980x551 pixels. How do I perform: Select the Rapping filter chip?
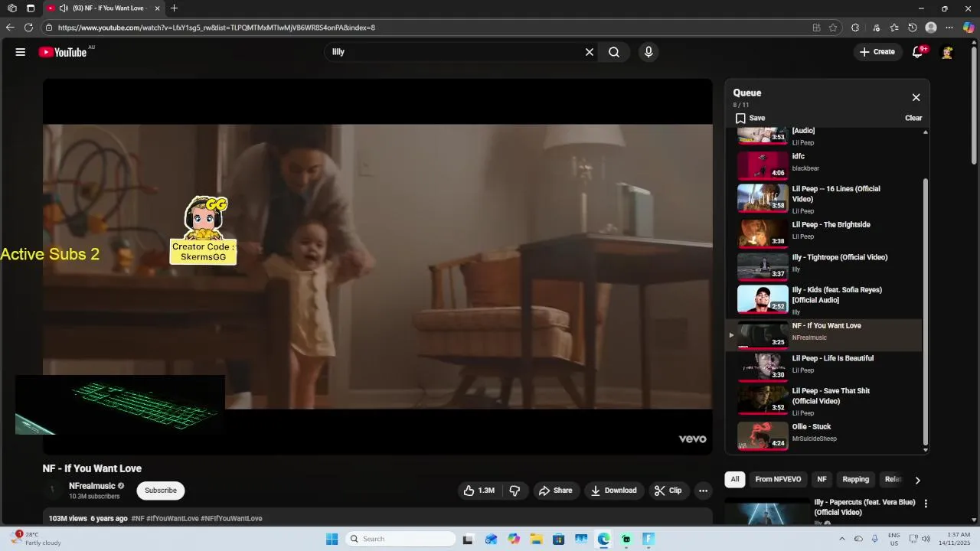pyautogui.click(x=856, y=479)
